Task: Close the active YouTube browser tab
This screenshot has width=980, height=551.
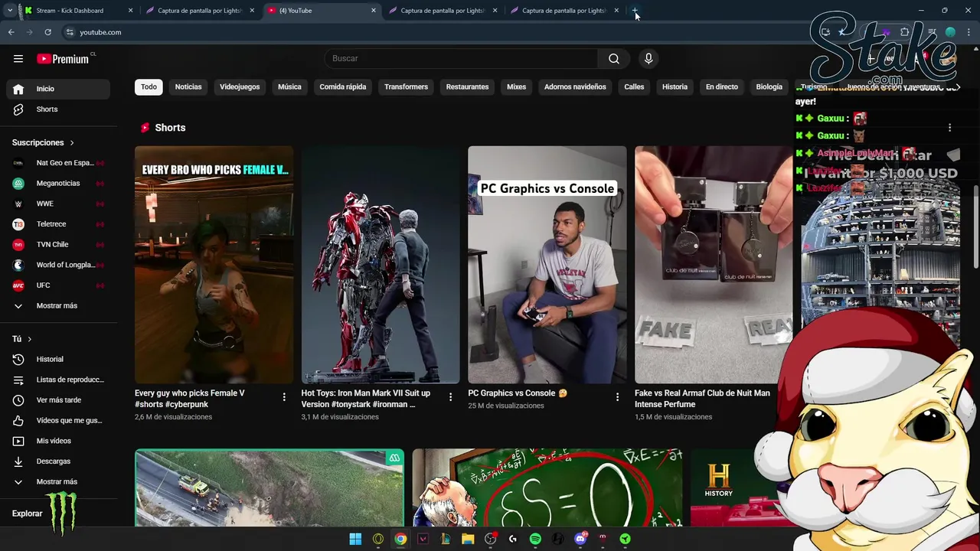Action: click(374, 11)
